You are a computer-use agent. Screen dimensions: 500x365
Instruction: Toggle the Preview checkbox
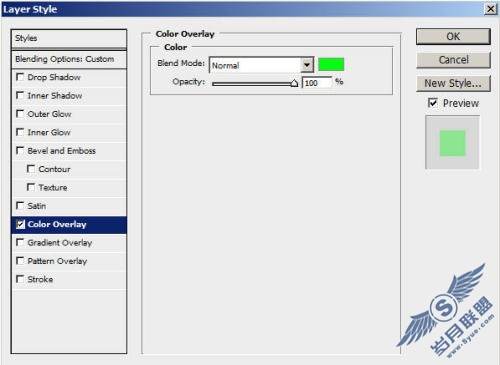pos(433,103)
